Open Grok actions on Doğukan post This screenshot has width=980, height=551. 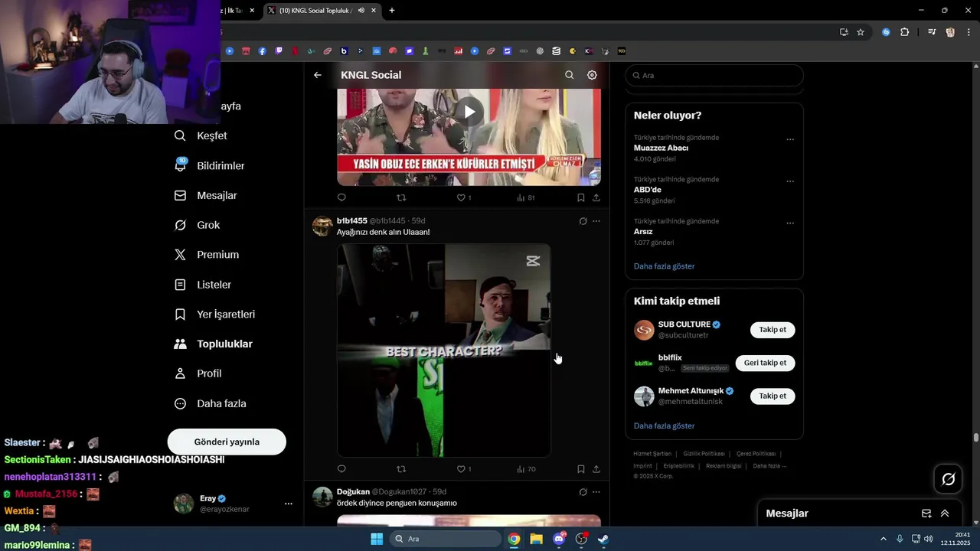(583, 492)
